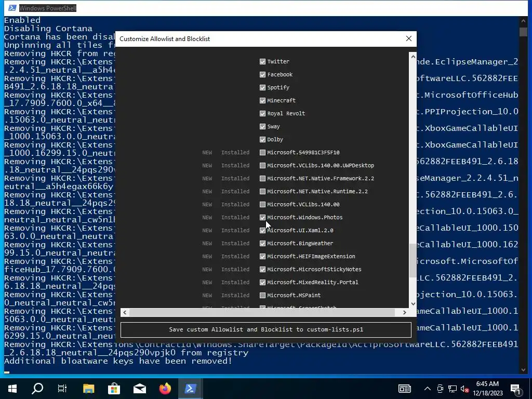The image size is (532, 399).
Task: Open network status tray icon
Action: point(453,389)
